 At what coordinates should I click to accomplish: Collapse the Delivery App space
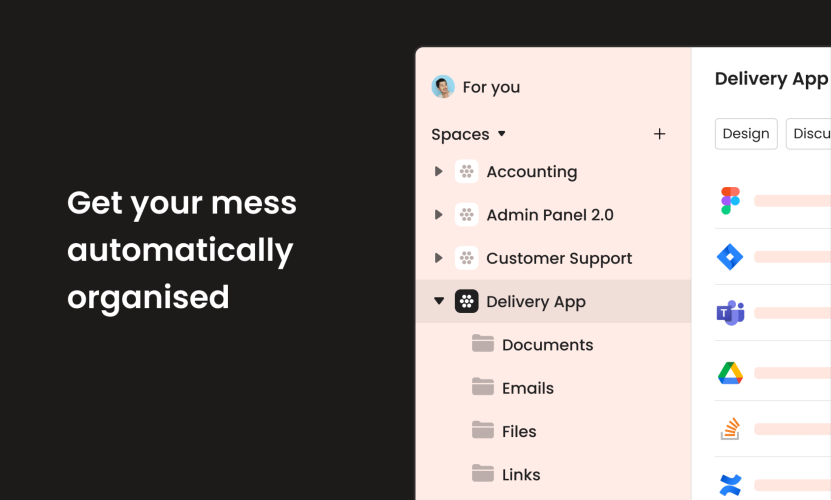pyautogui.click(x=438, y=301)
